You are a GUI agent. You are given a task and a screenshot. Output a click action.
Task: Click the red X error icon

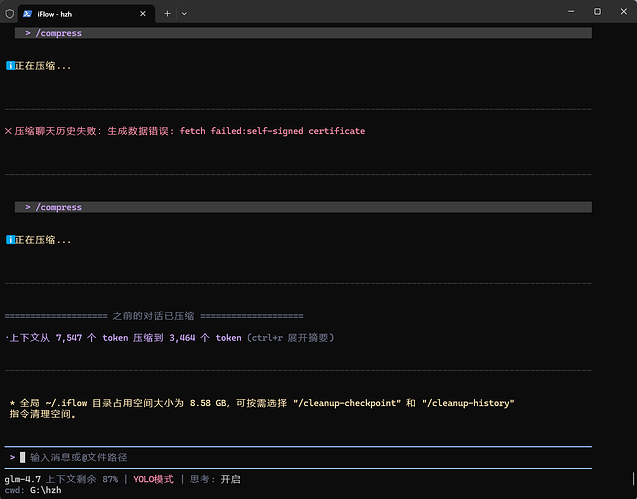[x=9, y=131]
